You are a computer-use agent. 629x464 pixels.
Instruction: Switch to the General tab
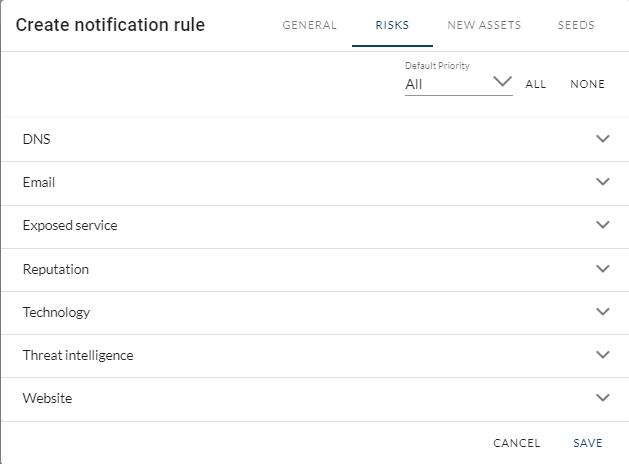coord(310,25)
